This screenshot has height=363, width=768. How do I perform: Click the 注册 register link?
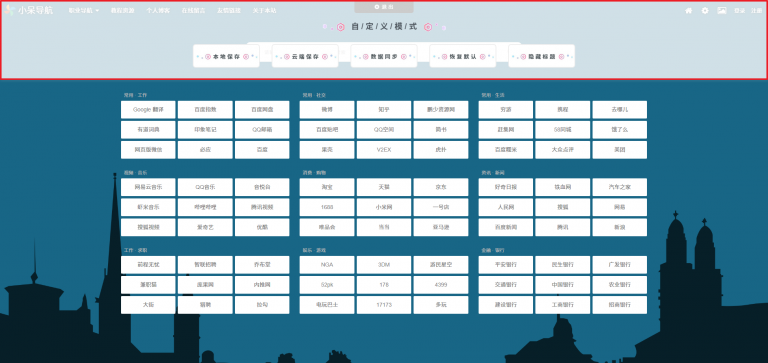[757, 10]
